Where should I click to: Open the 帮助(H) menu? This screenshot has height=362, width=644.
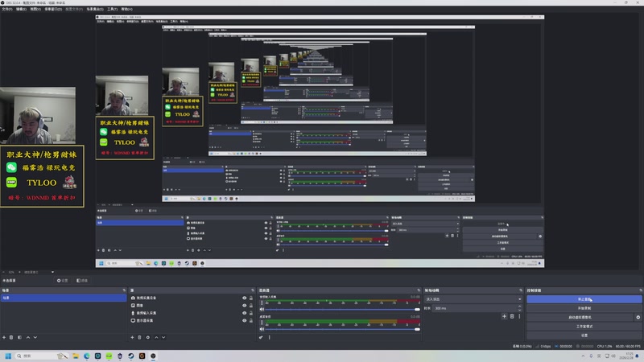(126, 9)
